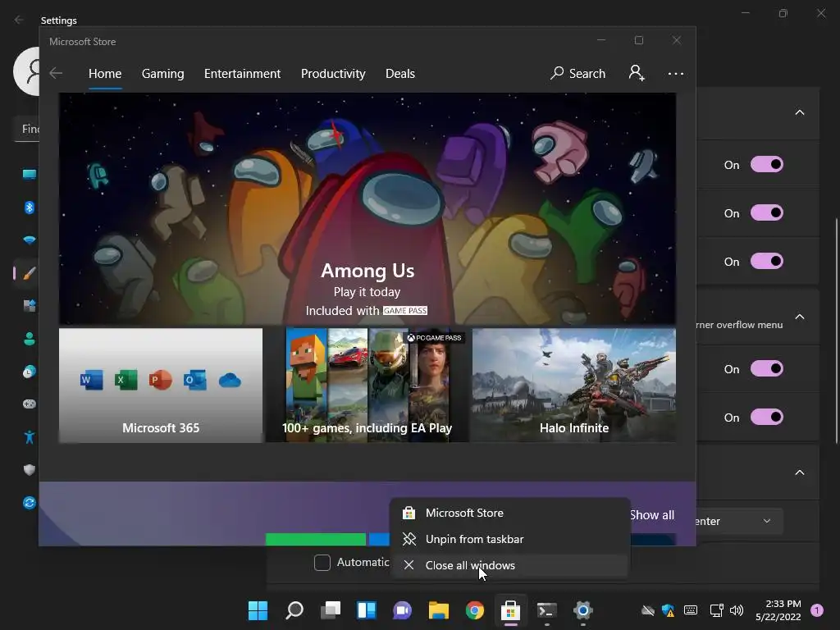Select Unpin from taskbar
This screenshot has height=630, width=840.
pos(510,539)
